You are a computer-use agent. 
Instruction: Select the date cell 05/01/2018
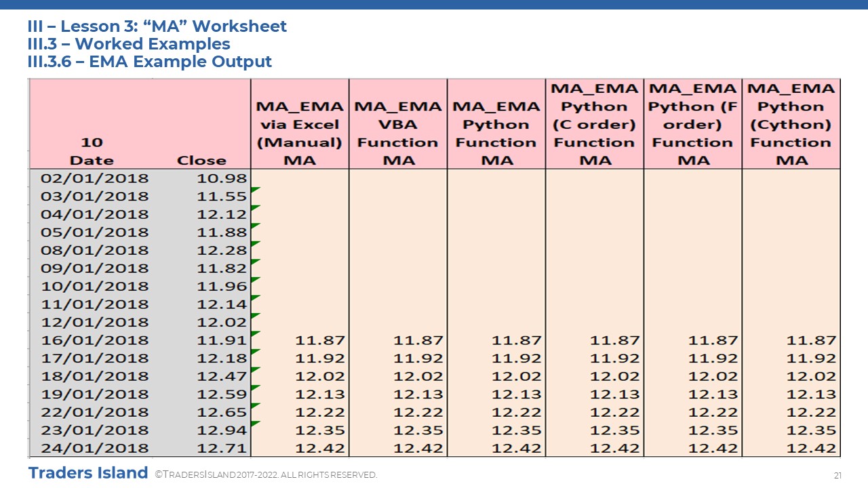pos(95,232)
